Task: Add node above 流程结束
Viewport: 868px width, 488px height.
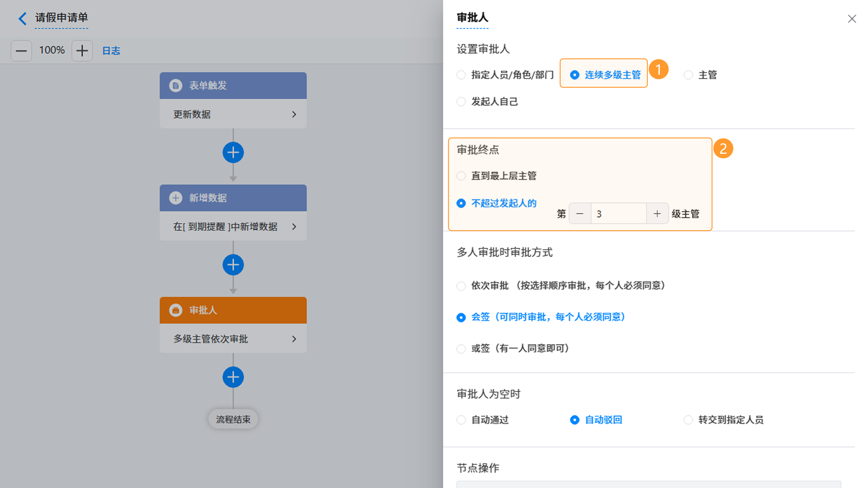Action: click(233, 377)
